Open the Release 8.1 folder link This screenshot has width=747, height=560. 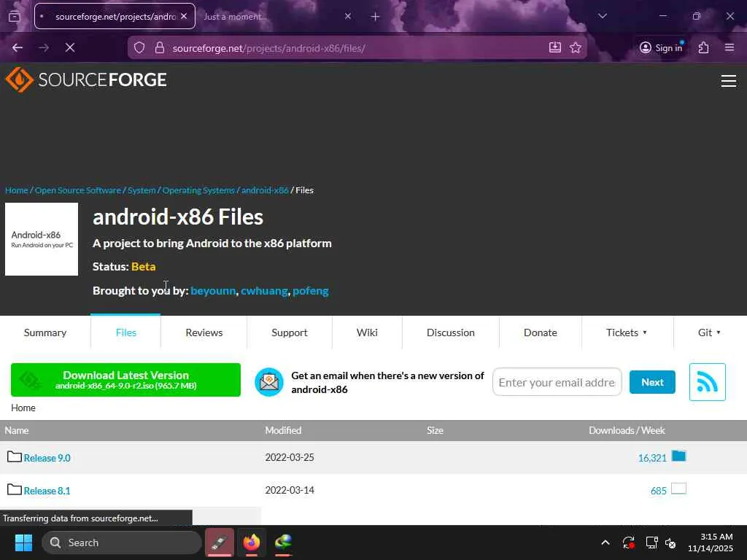47,491
